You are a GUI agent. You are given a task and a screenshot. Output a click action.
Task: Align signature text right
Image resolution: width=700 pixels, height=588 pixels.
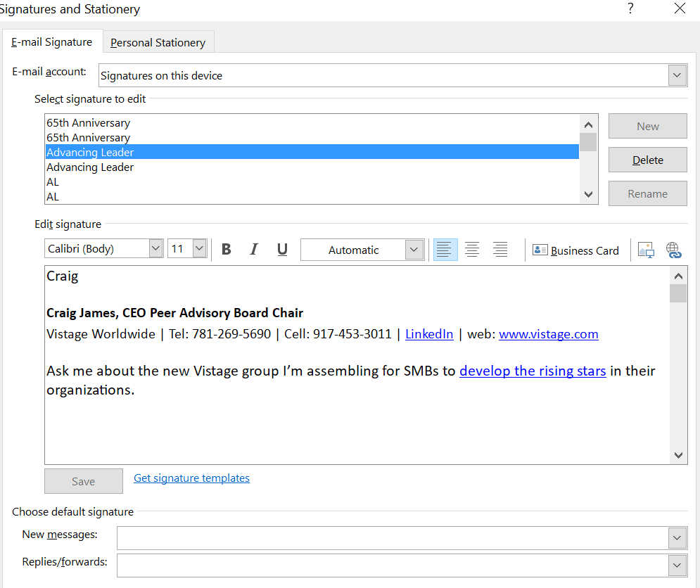[500, 249]
